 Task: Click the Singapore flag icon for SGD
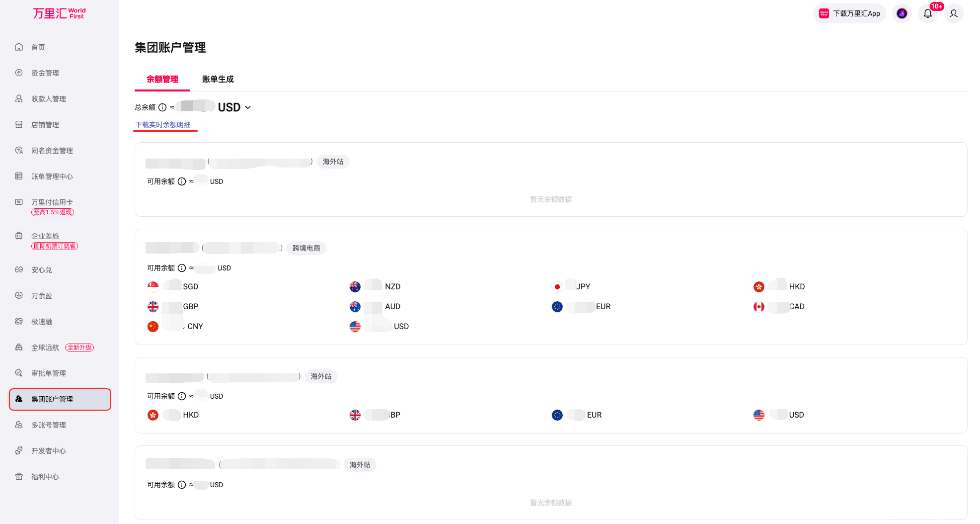(x=153, y=287)
